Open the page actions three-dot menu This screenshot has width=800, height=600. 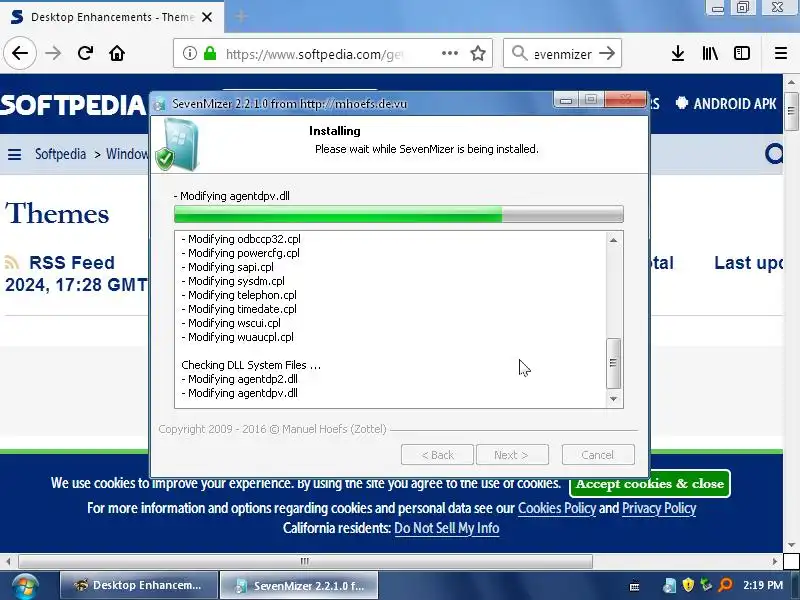[449, 53]
